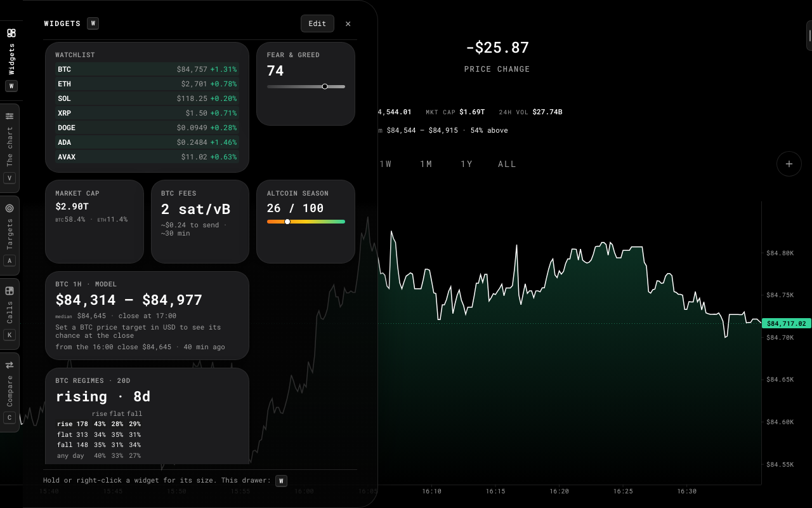Viewport: 812px width, 508px height.
Task: Close the Widgets drawer with X
Action: click(x=348, y=23)
